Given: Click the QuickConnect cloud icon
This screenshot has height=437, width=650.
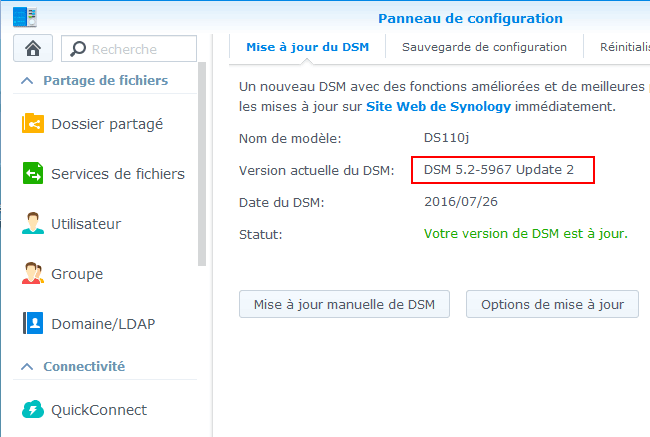Looking at the screenshot, I should click(33, 409).
